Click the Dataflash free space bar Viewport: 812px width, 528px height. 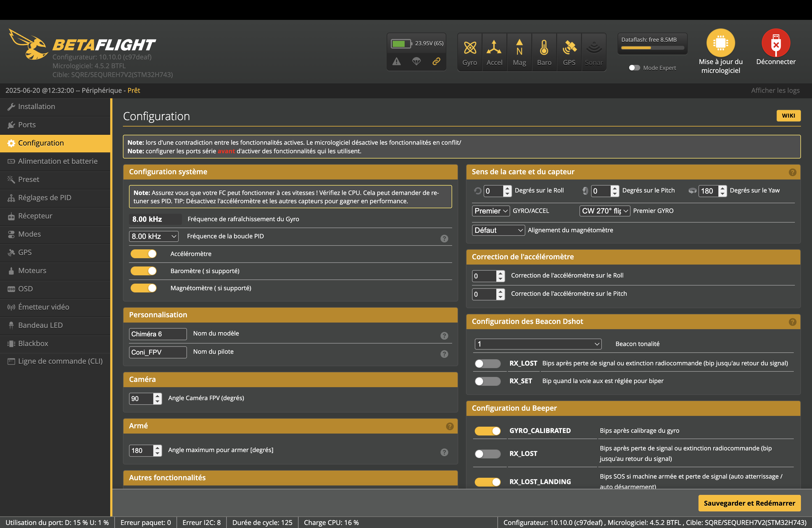click(x=652, y=48)
